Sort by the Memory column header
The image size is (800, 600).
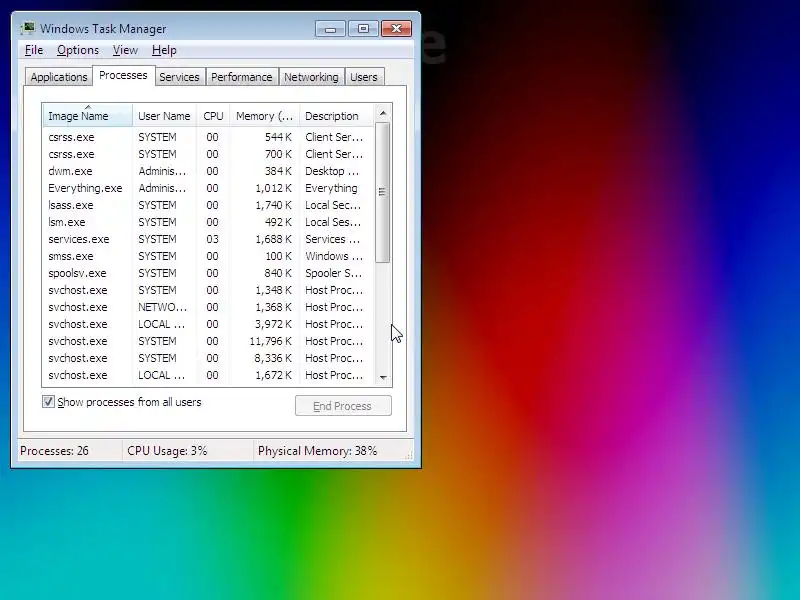tap(265, 116)
